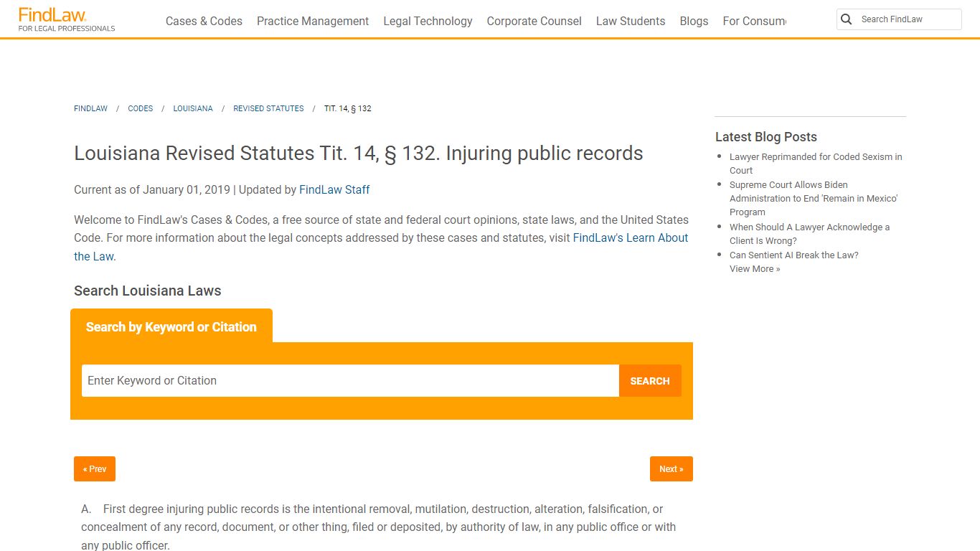The height and width of the screenshot is (551, 980).
Task: Click paragraph A on first degree injuring records
Action: (379, 527)
